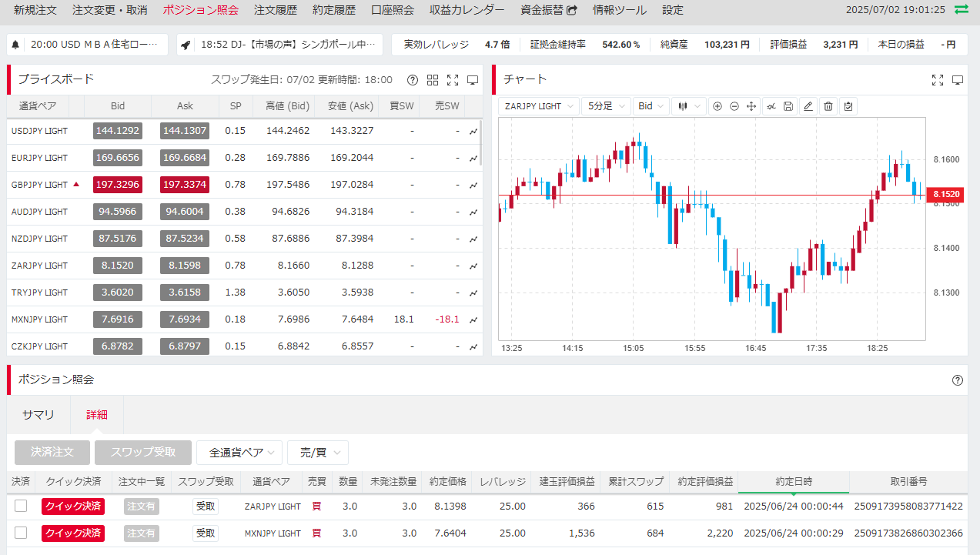Screen dimensions: 980x555
Task: Open Bid price type dropdown in chart
Action: click(651, 106)
